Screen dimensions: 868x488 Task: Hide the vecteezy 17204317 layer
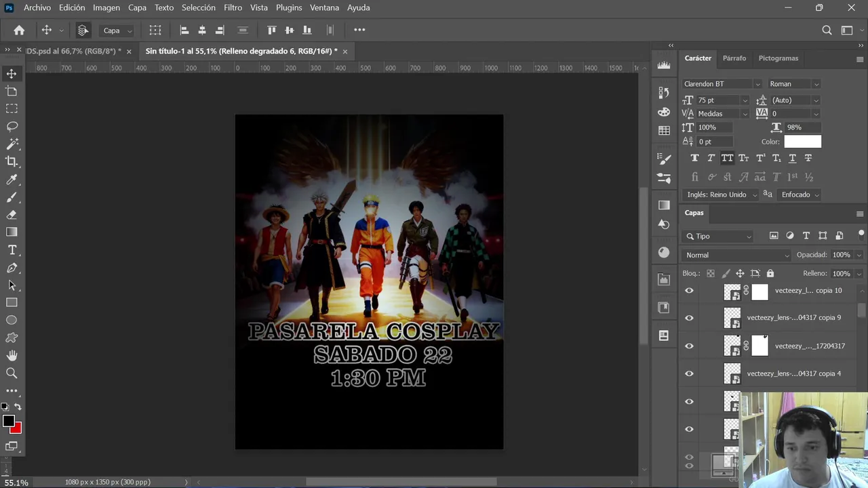[x=689, y=346]
